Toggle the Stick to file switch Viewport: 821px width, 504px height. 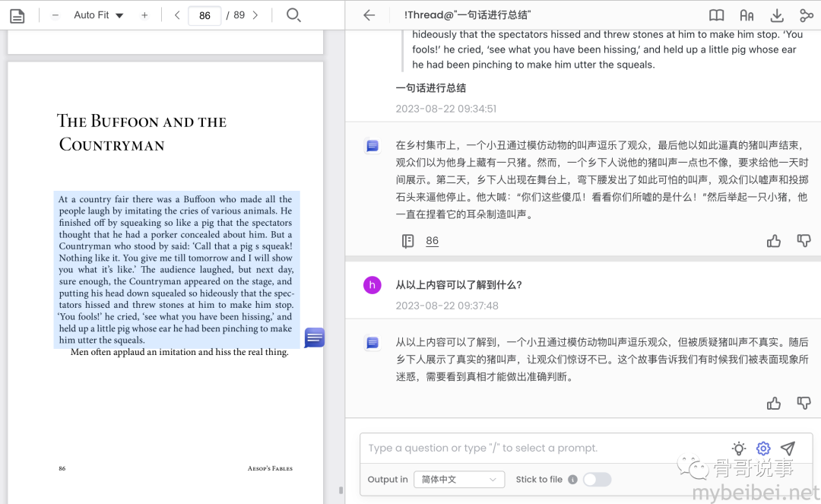tap(598, 480)
